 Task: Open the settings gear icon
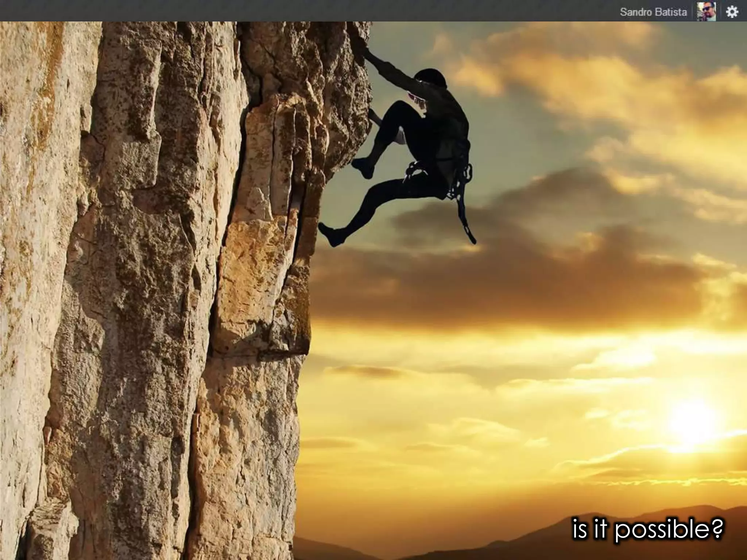click(x=732, y=12)
